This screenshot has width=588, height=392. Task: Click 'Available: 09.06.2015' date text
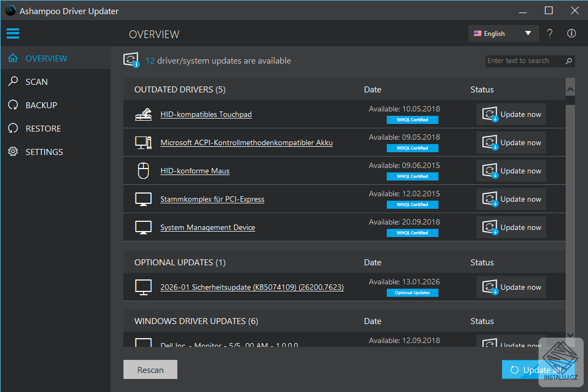click(x=404, y=166)
